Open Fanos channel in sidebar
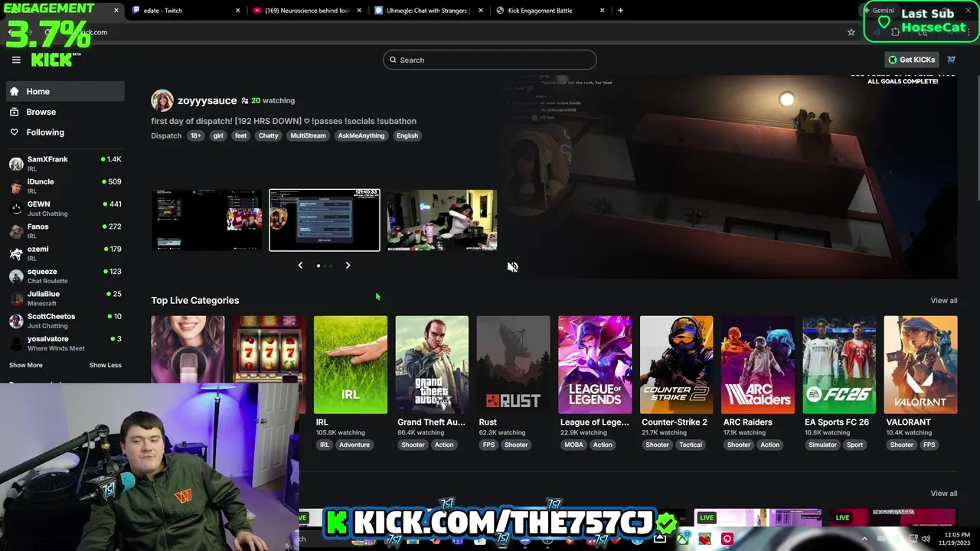 tap(65, 230)
